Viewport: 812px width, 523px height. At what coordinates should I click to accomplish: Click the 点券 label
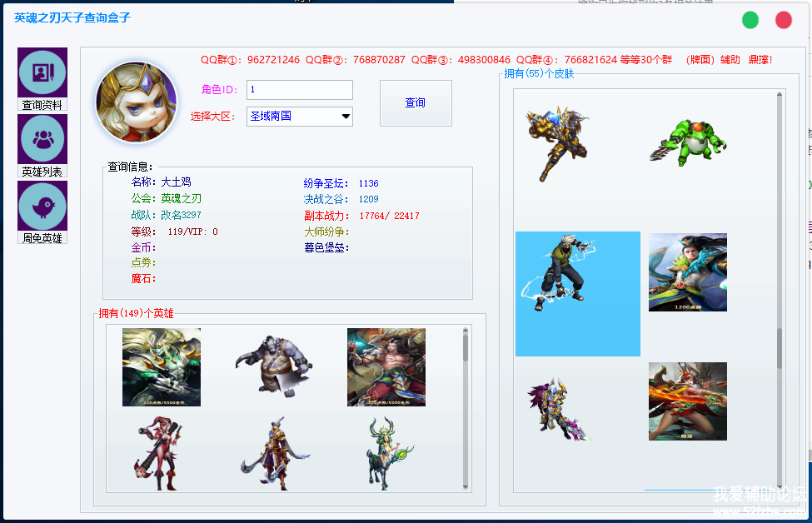tap(143, 263)
